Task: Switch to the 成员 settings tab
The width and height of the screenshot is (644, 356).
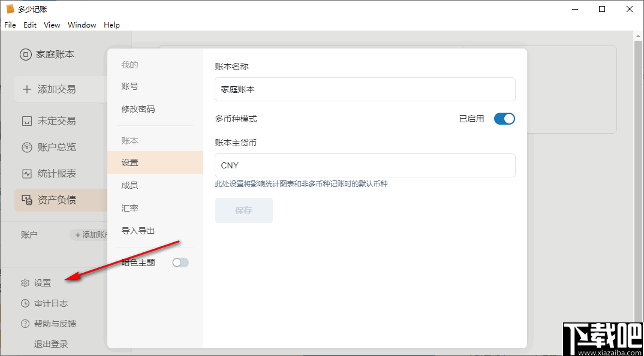Action: point(130,185)
